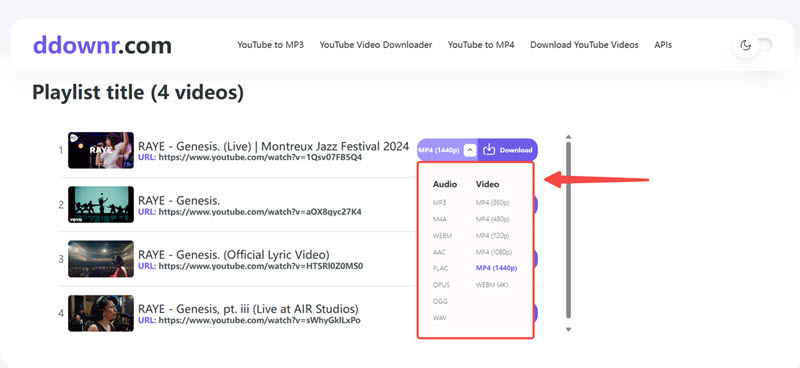Click the Audio column header
800x368 pixels.
pos(445,184)
